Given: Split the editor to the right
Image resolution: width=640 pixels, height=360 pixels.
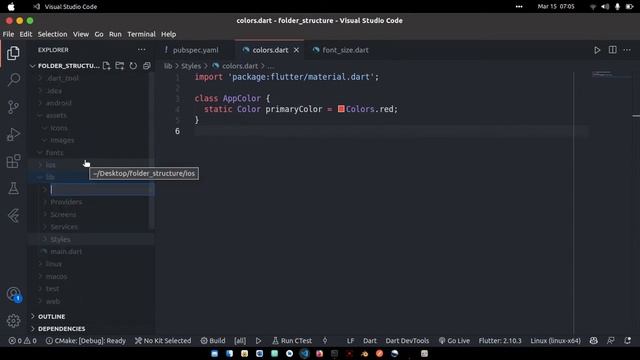Looking at the screenshot, I should pyautogui.click(x=613, y=50).
